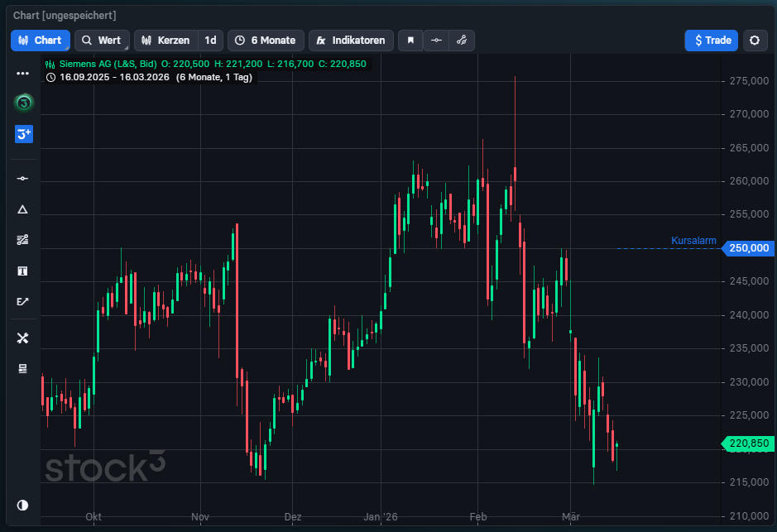Click the 250,000 Kursalarm price marker
777x532 pixels.
(x=747, y=248)
